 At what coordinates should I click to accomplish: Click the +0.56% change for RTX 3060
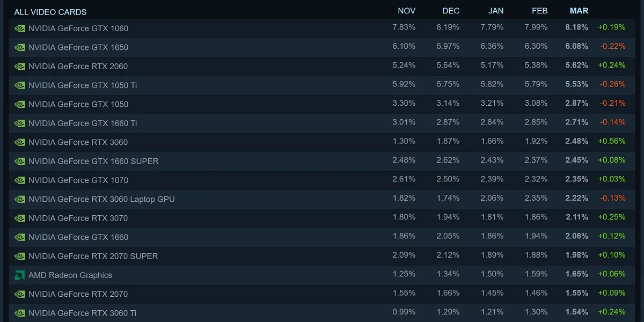(x=612, y=142)
